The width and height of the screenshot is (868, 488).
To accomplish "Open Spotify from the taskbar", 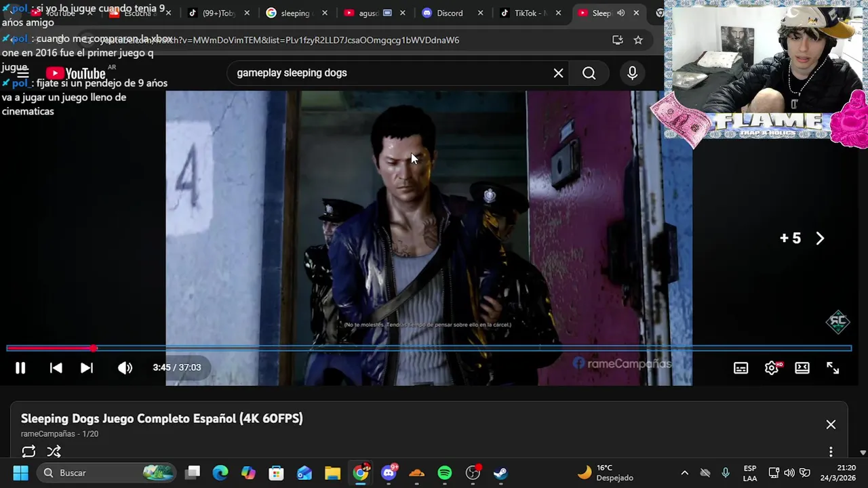I will (445, 472).
